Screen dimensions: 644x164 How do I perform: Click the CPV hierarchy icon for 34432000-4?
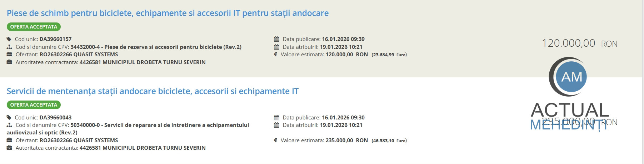(x=9, y=47)
